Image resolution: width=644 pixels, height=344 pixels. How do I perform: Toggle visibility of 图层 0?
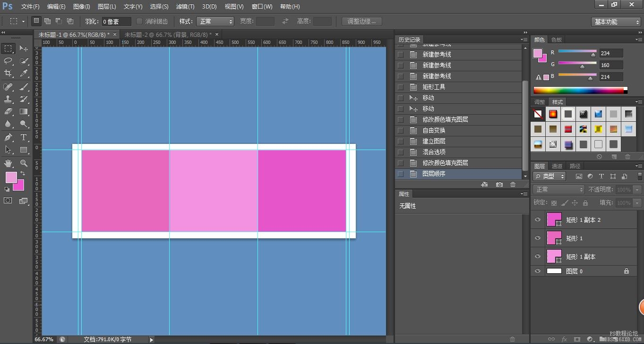click(538, 271)
